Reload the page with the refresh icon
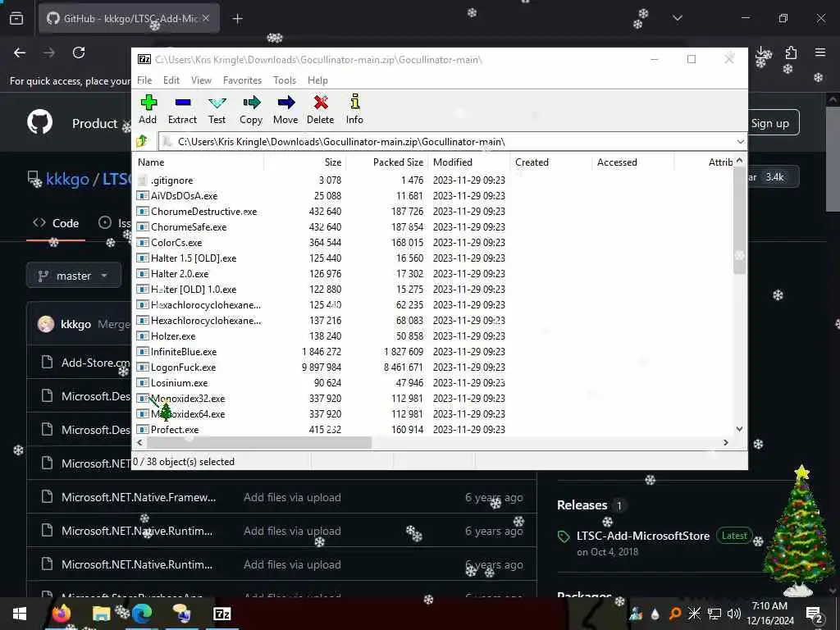 click(79, 52)
